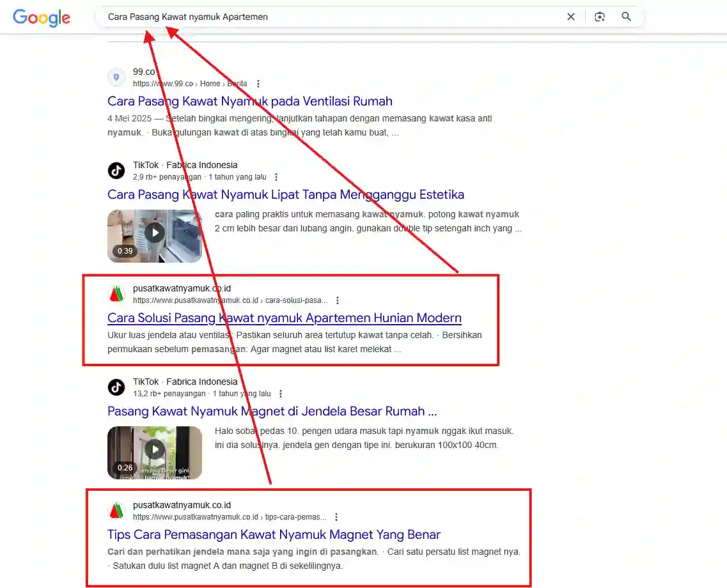Image resolution: width=727 pixels, height=588 pixels.
Task: Click the URL line ending in cara-solusi-pasa...
Action: [x=230, y=300]
